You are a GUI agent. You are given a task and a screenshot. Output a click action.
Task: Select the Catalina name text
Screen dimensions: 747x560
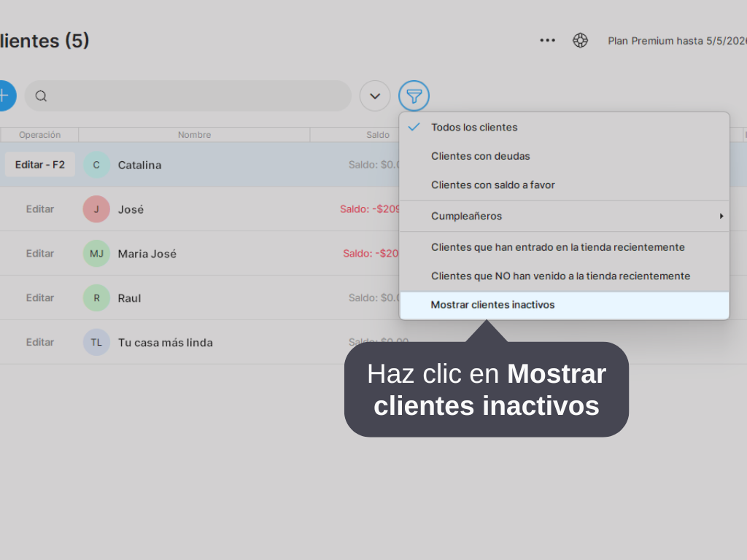pos(139,166)
